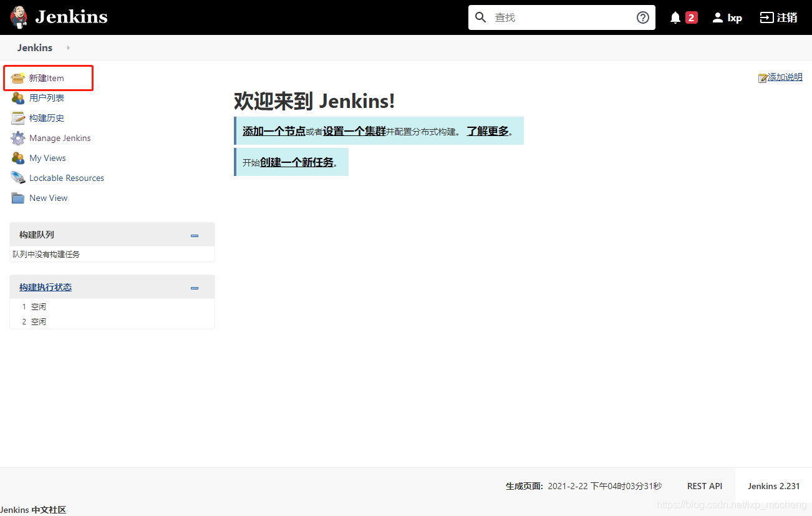812x516 pixels.
Task: Log out via the 注销 link
Action: coord(787,17)
